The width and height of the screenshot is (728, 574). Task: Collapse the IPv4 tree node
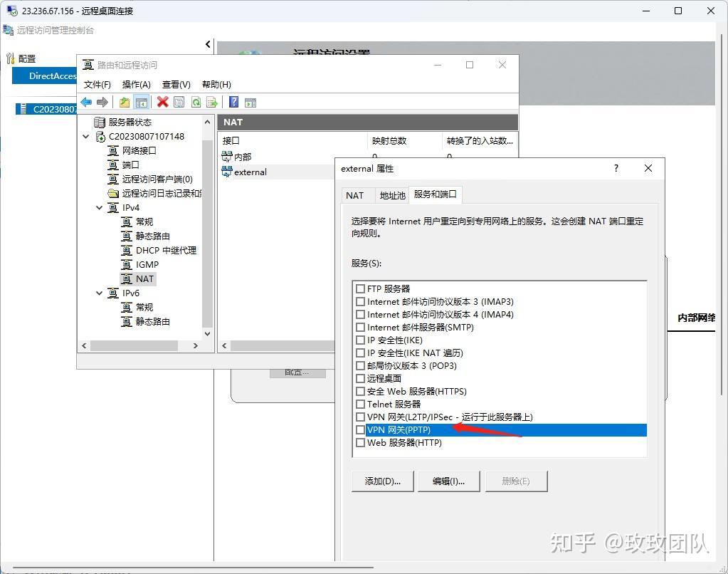[x=99, y=207]
